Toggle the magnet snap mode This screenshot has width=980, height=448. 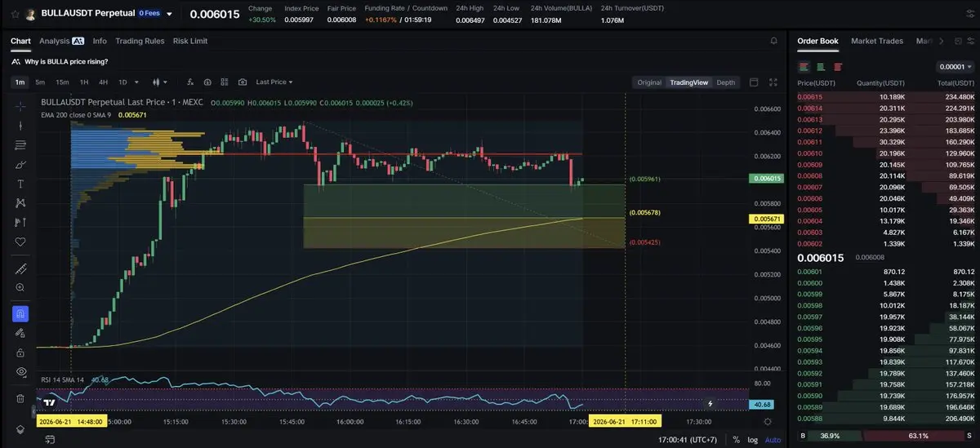20,313
